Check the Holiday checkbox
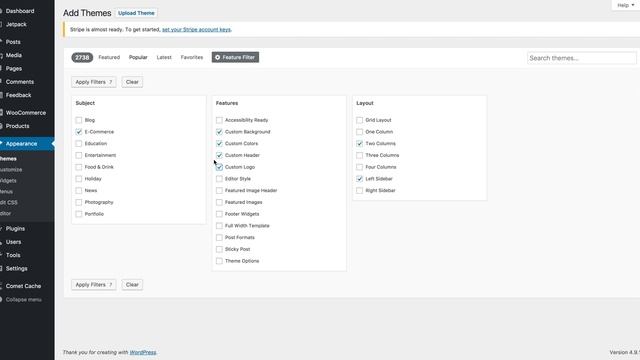This screenshot has width=640, height=360. click(x=79, y=179)
